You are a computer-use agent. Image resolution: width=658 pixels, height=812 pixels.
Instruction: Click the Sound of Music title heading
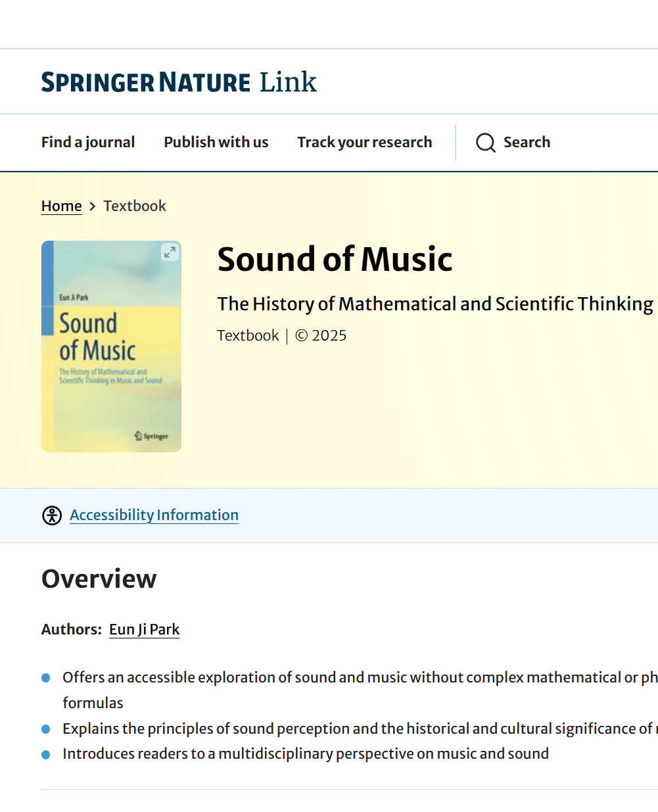coord(335,259)
